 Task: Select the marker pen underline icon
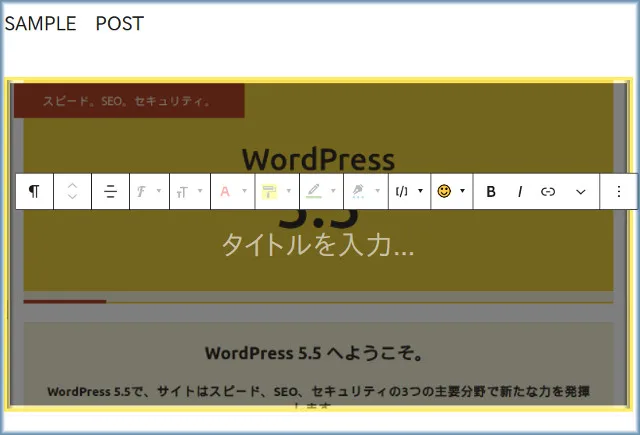[x=313, y=191]
